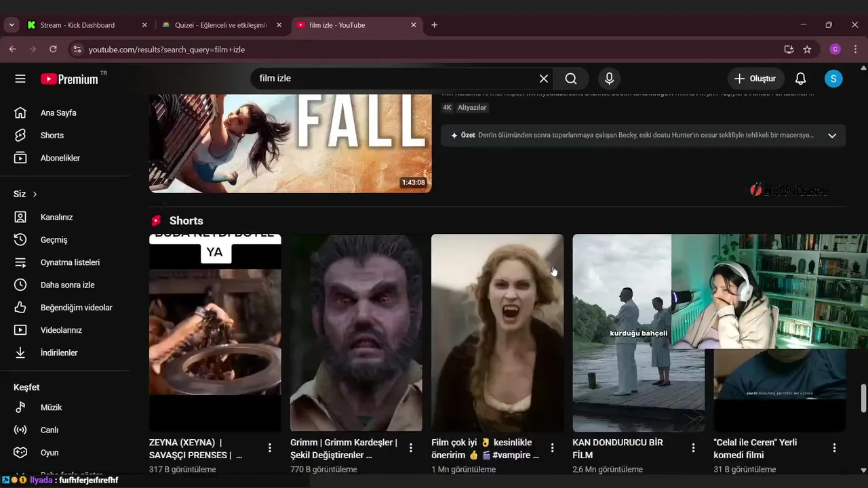Viewport: 868px width, 488px height.
Task: Open more options for Grimm short
Action: (411, 447)
